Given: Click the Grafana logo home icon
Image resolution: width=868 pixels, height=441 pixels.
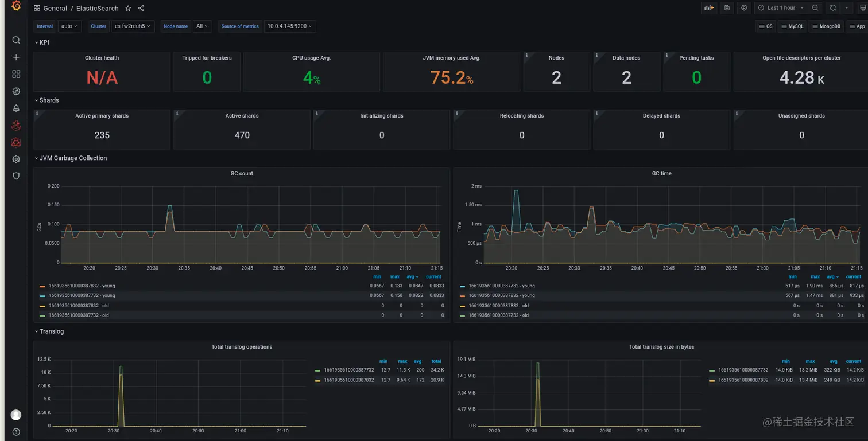Looking at the screenshot, I should [x=16, y=6].
